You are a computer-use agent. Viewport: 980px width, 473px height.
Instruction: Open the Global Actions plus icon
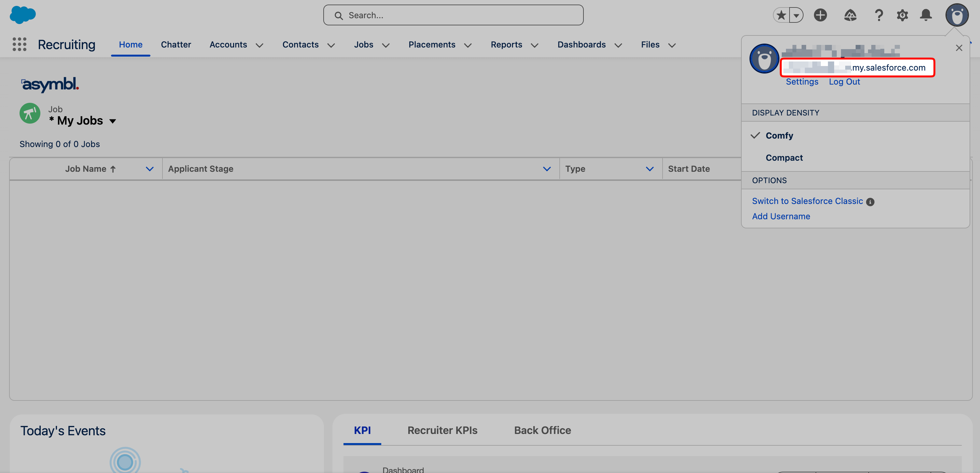point(820,15)
